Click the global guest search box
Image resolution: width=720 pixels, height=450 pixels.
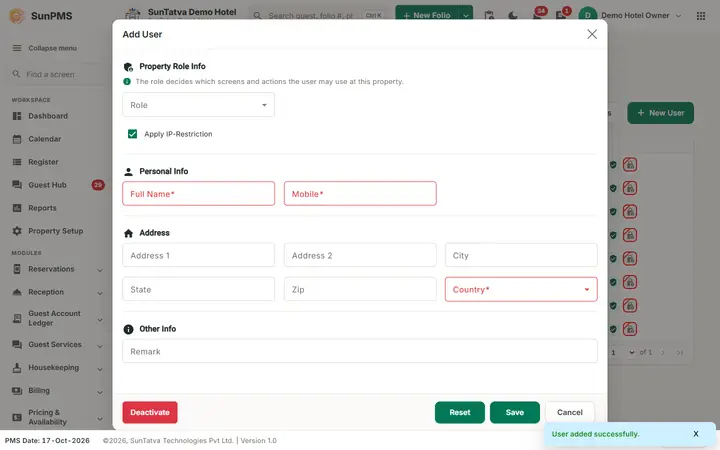click(317, 16)
